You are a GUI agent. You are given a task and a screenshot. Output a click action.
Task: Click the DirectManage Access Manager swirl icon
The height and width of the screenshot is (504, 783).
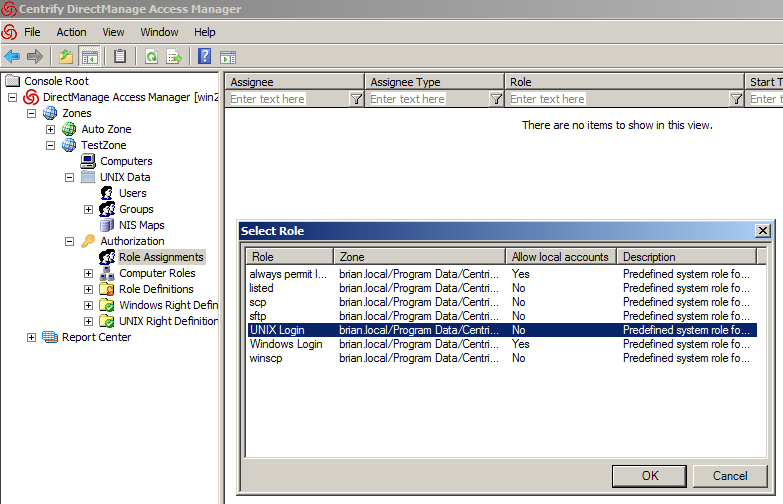(x=31, y=97)
